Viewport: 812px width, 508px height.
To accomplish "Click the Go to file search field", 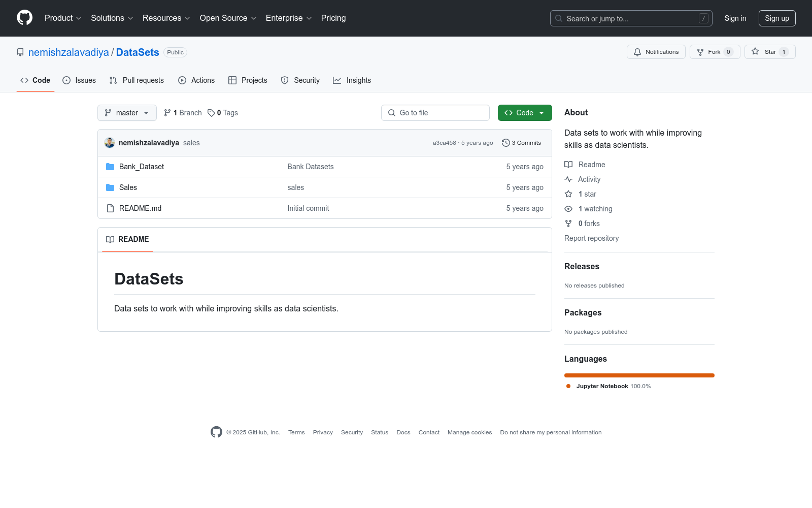I will (x=435, y=113).
